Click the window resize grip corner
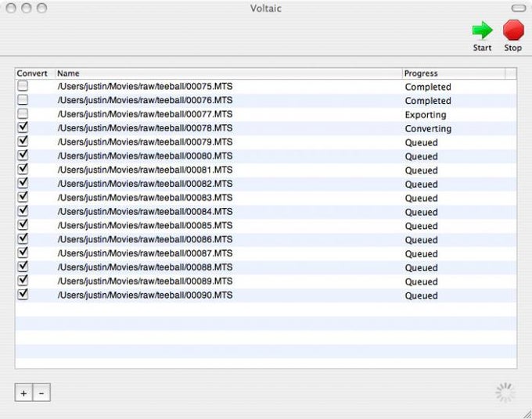Viewport: 532px width, 419px height. coord(527,414)
